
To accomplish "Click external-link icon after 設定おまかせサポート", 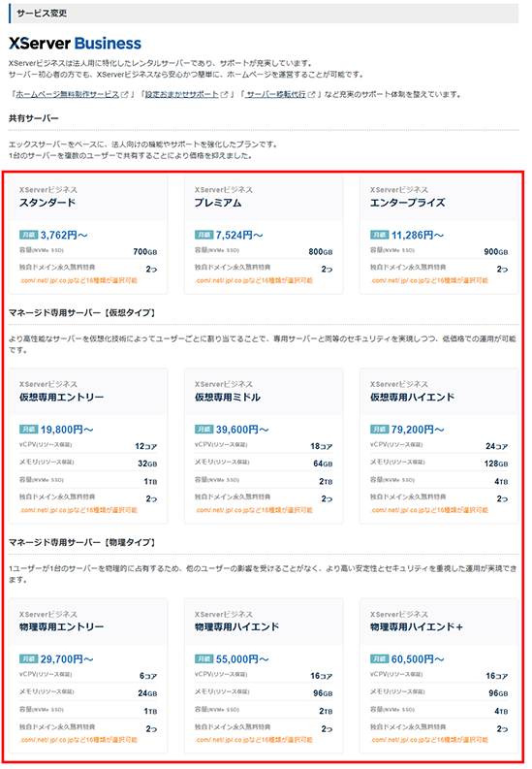I will tap(225, 94).
